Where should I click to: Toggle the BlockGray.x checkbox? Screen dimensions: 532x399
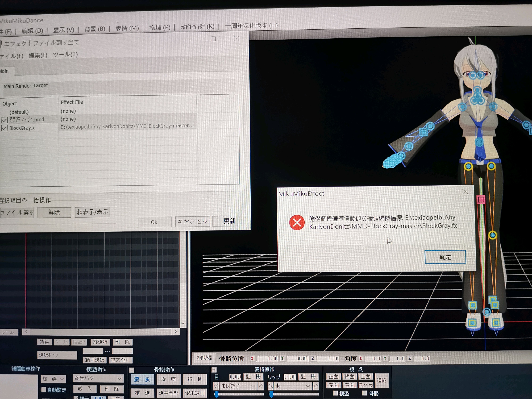tap(4, 128)
